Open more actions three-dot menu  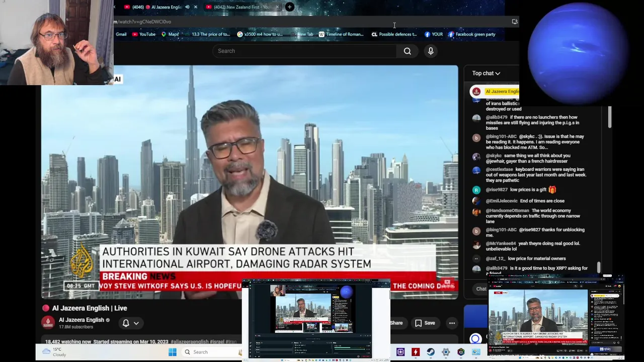[x=452, y=323]
